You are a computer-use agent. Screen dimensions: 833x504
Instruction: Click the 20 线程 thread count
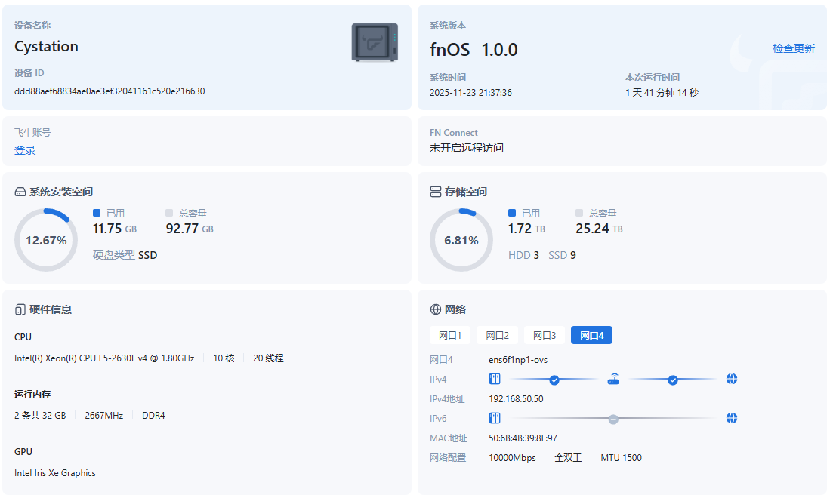(x=268, y=358)
